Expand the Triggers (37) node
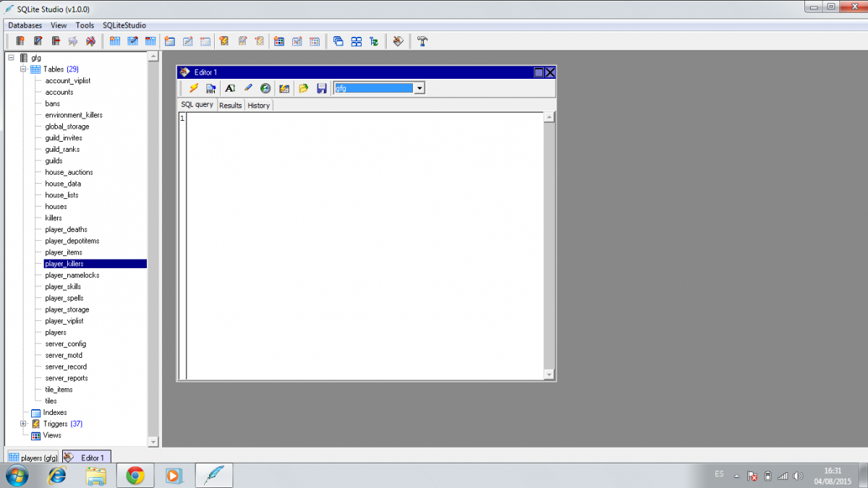The width and height of the screenshot is (868, 488). click(23, 424)
